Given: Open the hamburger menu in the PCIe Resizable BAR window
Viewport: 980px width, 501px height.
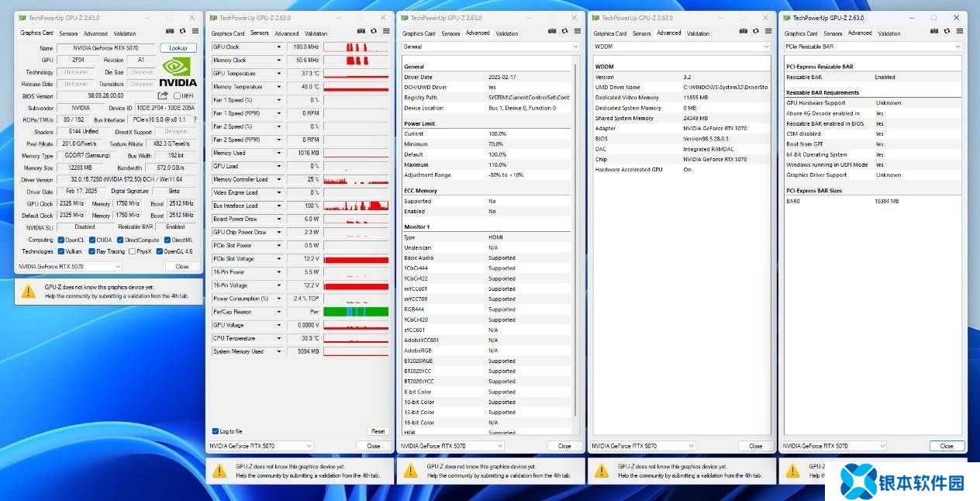Looking at the screenshot, I should [959, 31].
